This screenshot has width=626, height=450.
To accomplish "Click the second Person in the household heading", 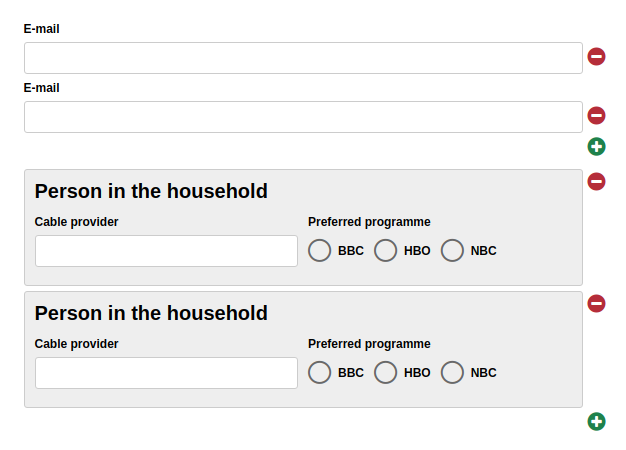I will click(x=151, y=313).
